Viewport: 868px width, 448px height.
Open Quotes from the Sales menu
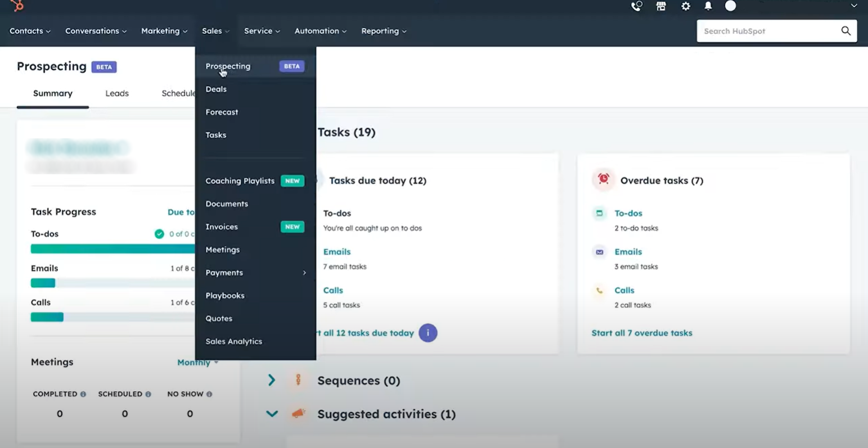[255, 318]
